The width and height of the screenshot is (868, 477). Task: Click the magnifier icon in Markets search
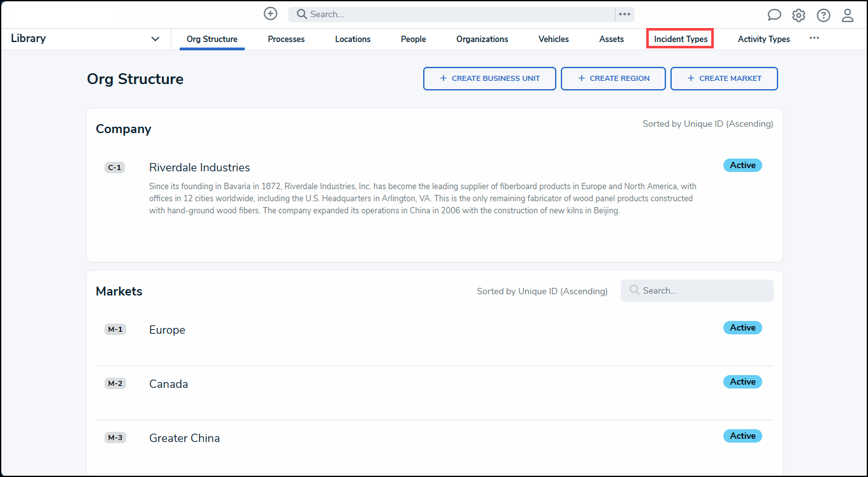click(x=634, y=290)
